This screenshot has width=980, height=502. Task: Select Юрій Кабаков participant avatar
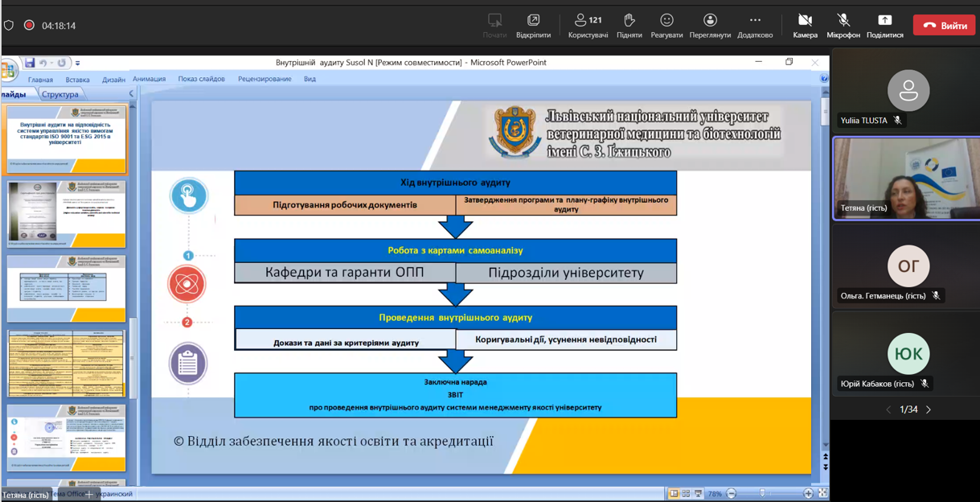(x=908, y=354)
